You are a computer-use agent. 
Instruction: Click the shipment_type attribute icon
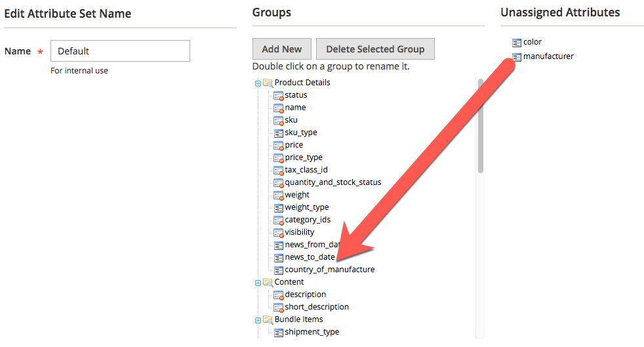point(279,333)
